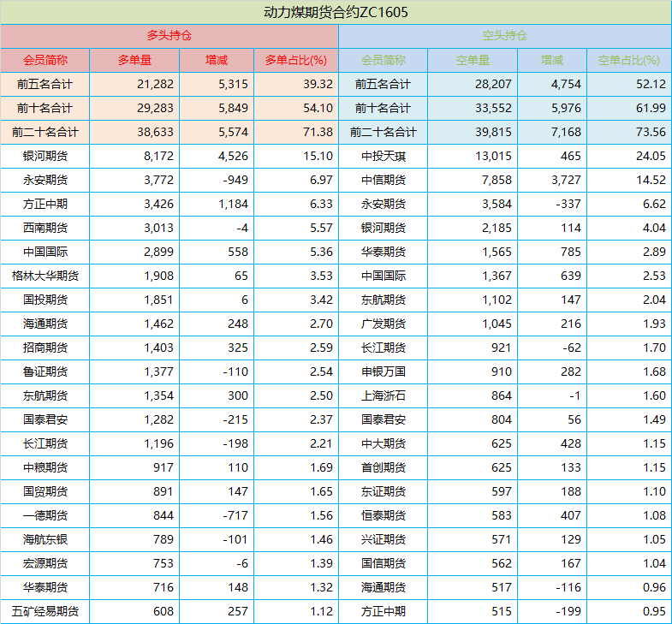
Task: Select 东证期货 member cell
Action: coord(384,492)
